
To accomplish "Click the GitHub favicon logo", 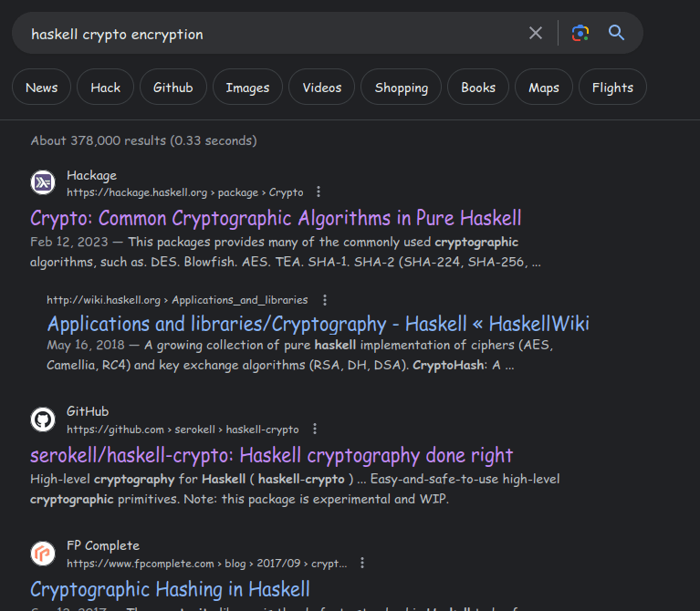I will (43, 419).
